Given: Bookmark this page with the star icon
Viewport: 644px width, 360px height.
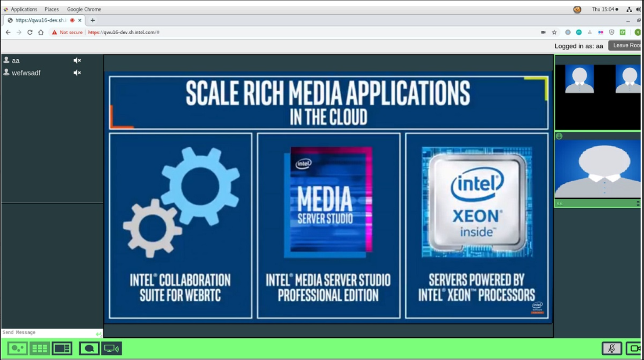Looking at the screenshot, I should 554,32.
